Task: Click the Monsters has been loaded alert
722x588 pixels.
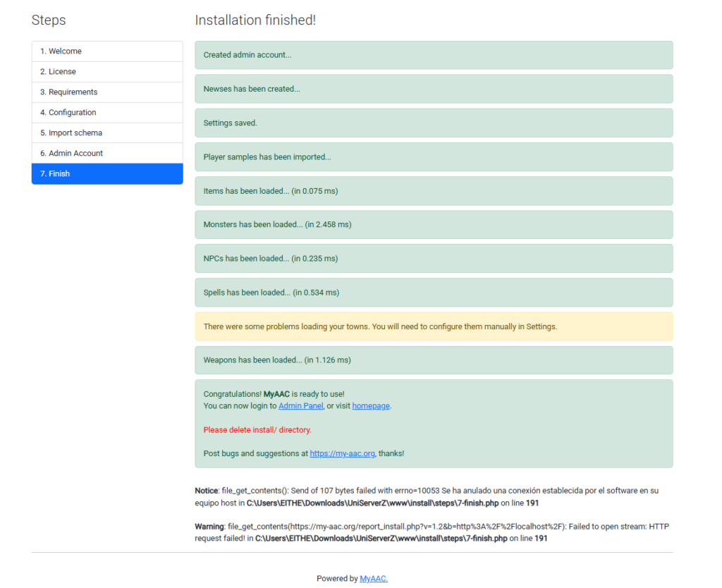Action: pyautogui.click(x=434, y=225)
